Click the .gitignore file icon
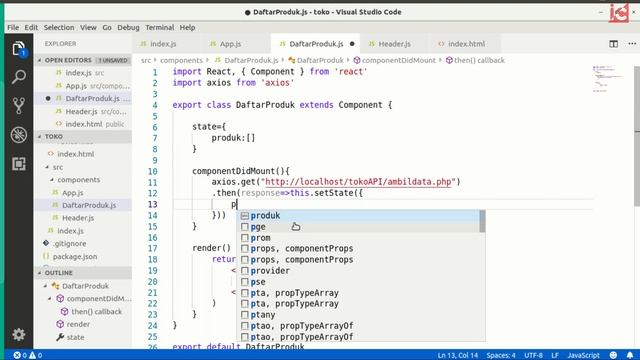The height and width of the screenshot is (360, 640). coord(46,243)
